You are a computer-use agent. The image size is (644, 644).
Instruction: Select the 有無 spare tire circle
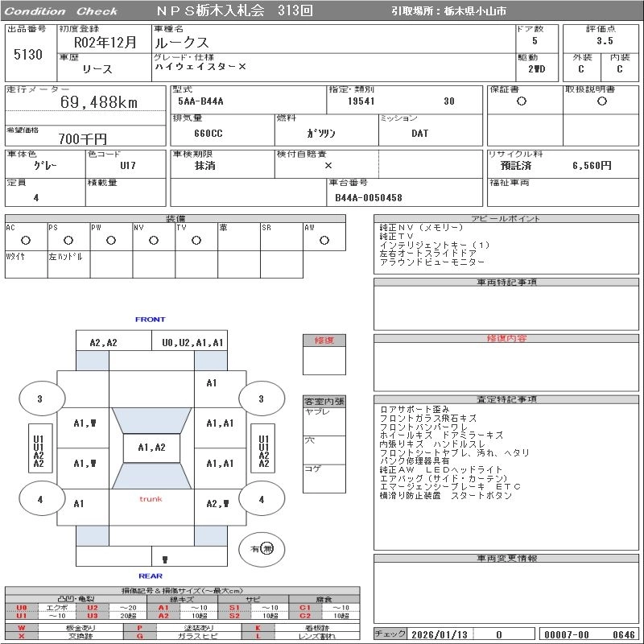pos(262,549)
